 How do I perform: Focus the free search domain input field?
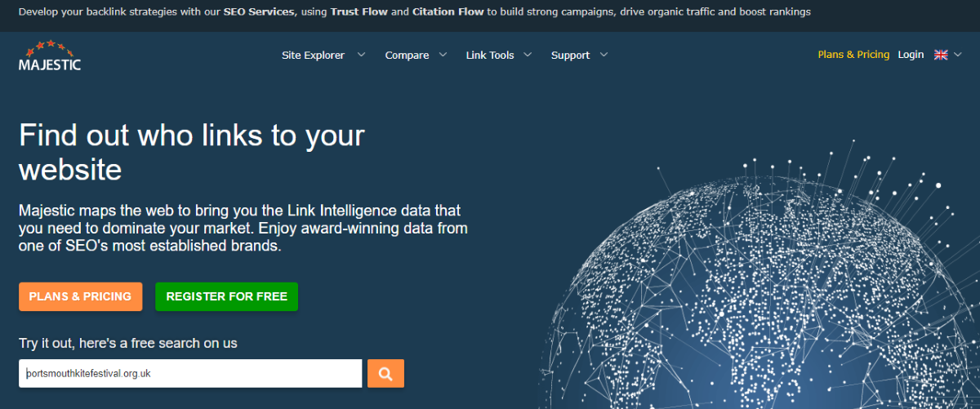(x=190, y=374)
